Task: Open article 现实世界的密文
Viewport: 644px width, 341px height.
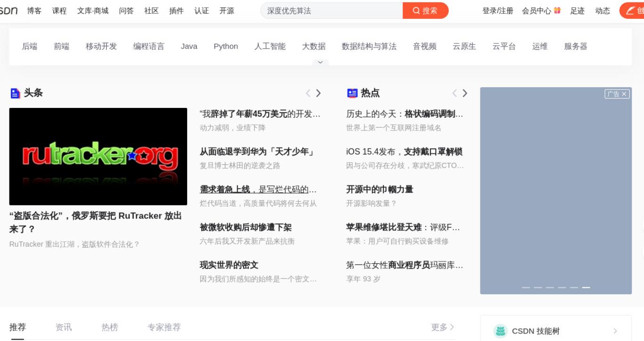Action: [x=229, y=265]
